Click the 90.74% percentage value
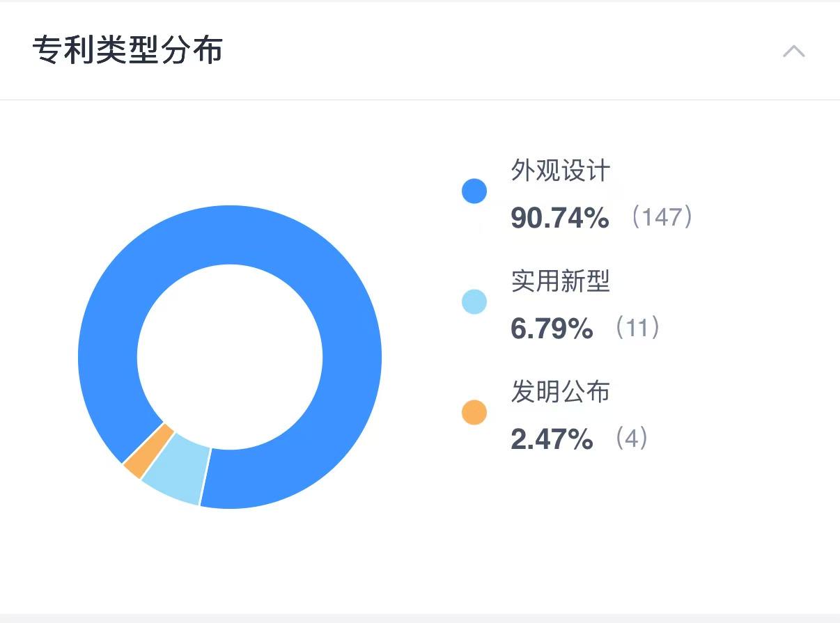The height and width of the screenshot is (623, 840). coord(560,218)
